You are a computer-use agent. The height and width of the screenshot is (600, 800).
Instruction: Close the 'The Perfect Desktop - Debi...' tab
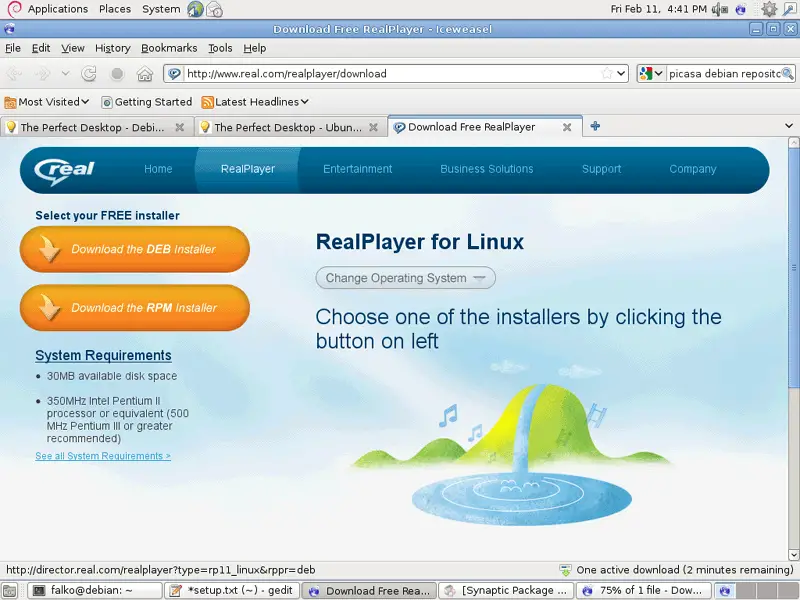(x=180, y=127)
